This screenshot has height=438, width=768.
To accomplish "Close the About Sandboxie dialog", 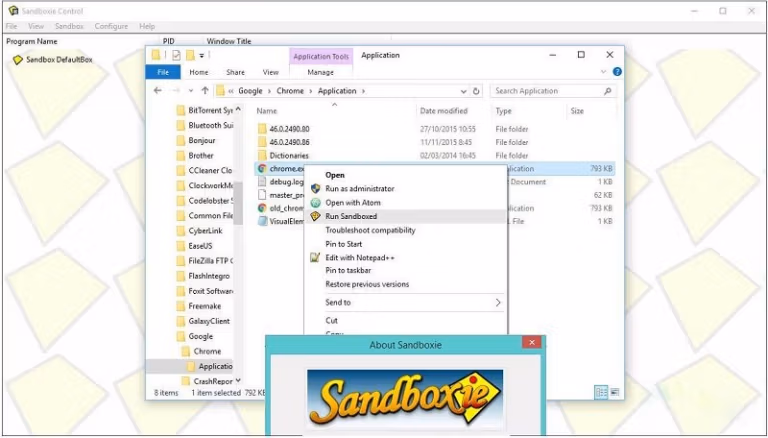I will [531, 342].
